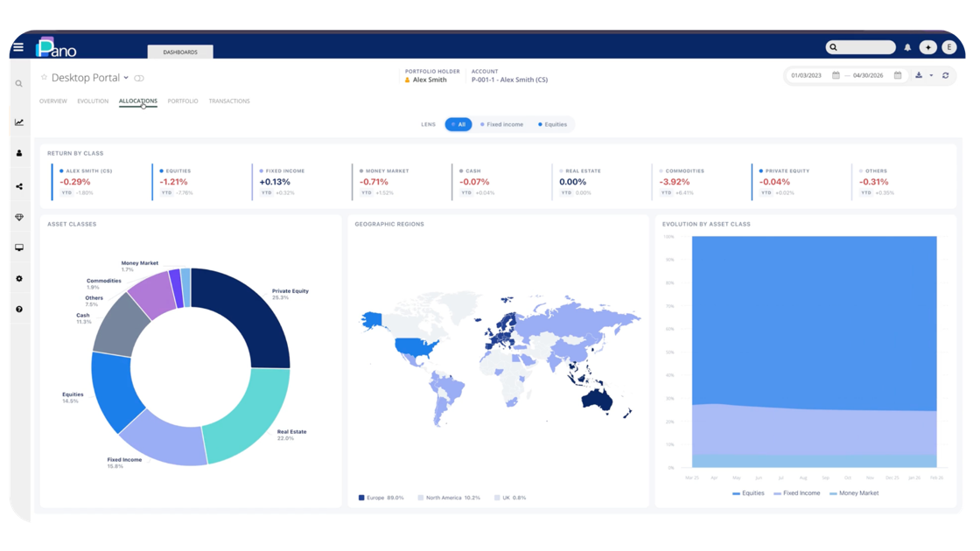The height and width of the screenshot is (551, 980).
Task: Select the Equities lens
Action: tap(552, 124)
